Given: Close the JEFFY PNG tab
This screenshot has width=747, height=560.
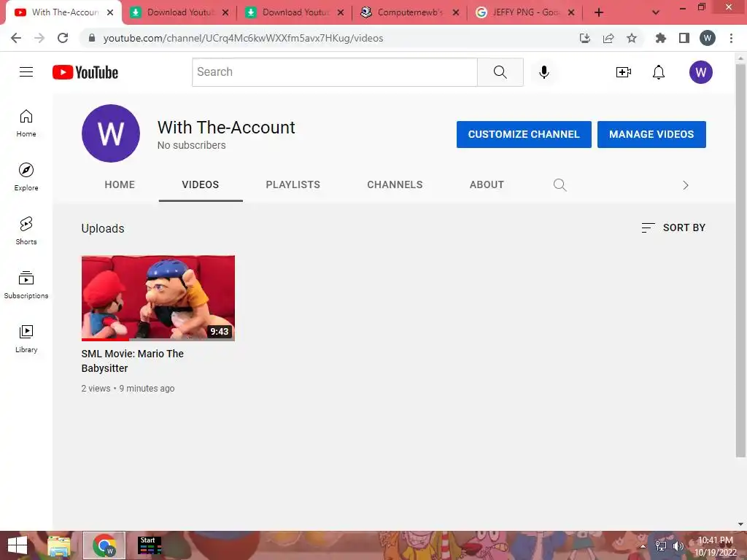Looking at the screenshot, I should tap(571, 12).
